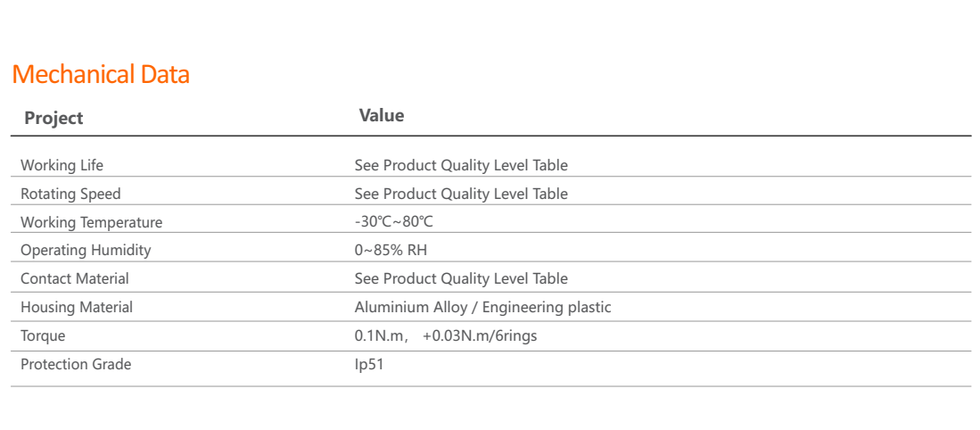Select the Project column header
980x430 pixels.
(x=54, y=118)
